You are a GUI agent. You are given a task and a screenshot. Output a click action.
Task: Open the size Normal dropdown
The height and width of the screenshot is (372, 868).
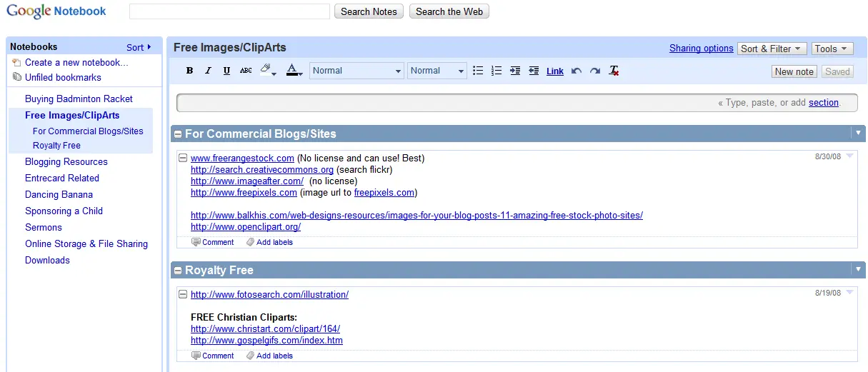pos(437,71)
